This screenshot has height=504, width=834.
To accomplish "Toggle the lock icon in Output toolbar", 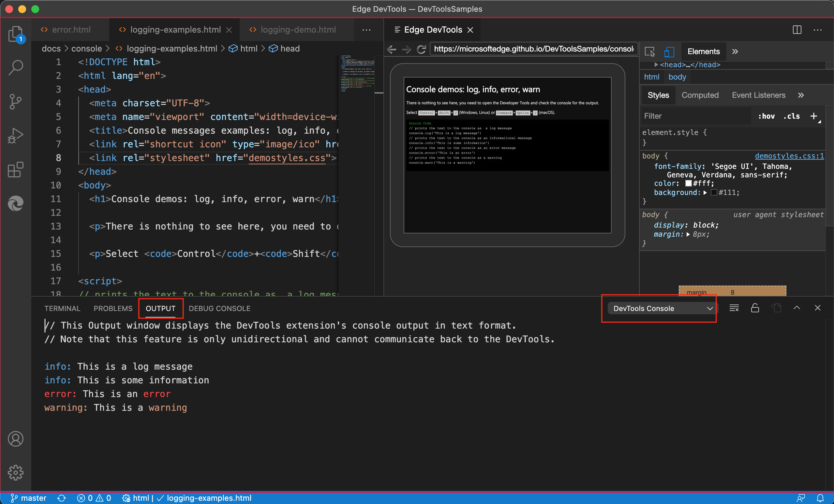I will pos(755,308).
